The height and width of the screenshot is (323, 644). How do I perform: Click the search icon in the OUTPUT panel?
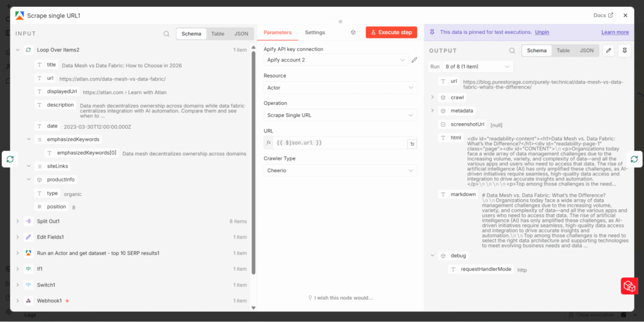coord(512,51)
